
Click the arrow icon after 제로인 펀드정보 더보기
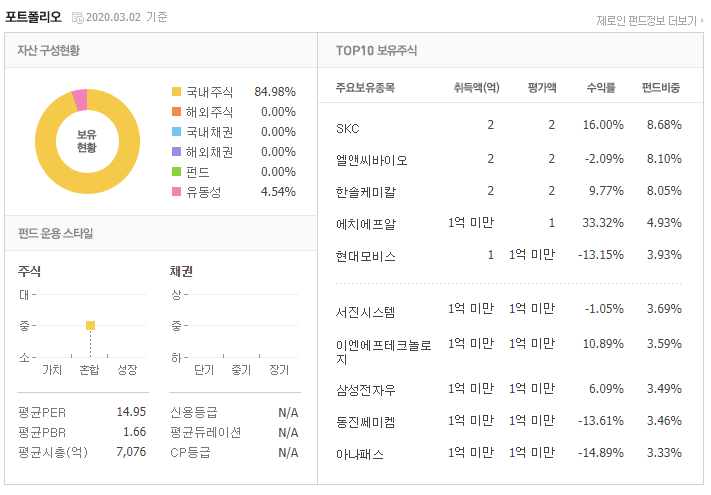pos(702,21)
